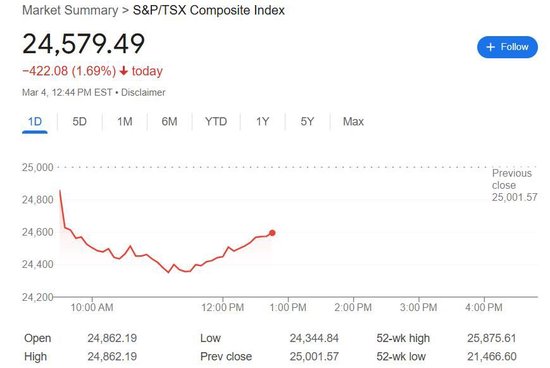
Task: Click the red down arrow next to today
Action: [x=123, y=71]
